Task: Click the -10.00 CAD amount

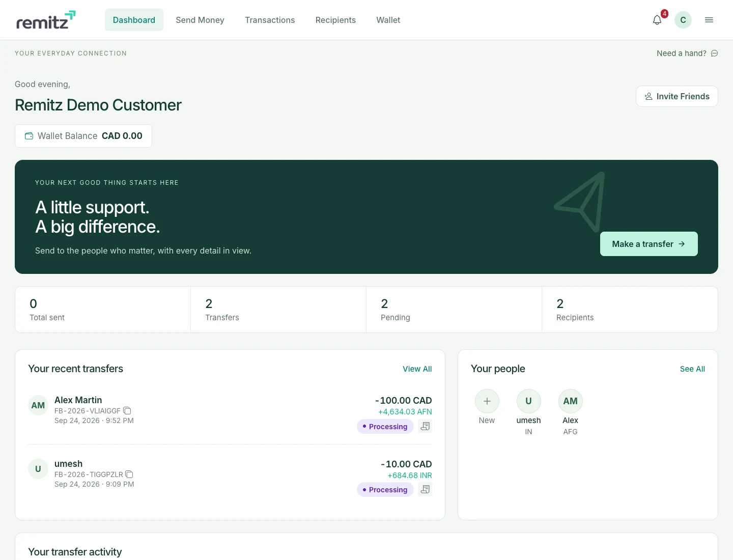Action: 406,464
